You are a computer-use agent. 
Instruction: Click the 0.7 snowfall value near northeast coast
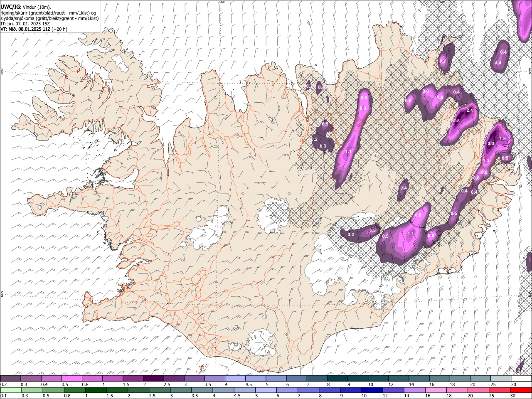click(443, 61)
